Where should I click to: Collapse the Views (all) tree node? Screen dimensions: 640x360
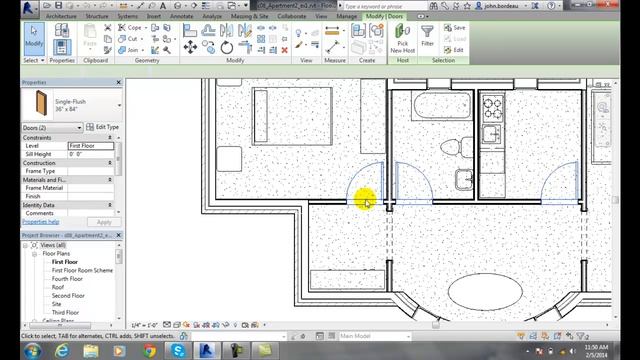[25, 245]
